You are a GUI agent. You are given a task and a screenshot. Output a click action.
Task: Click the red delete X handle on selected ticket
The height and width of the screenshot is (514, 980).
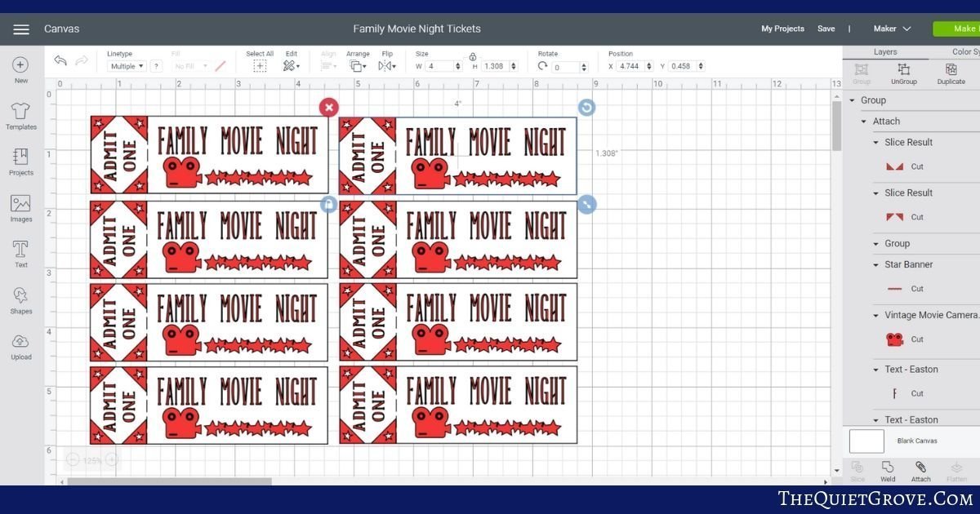328,107
